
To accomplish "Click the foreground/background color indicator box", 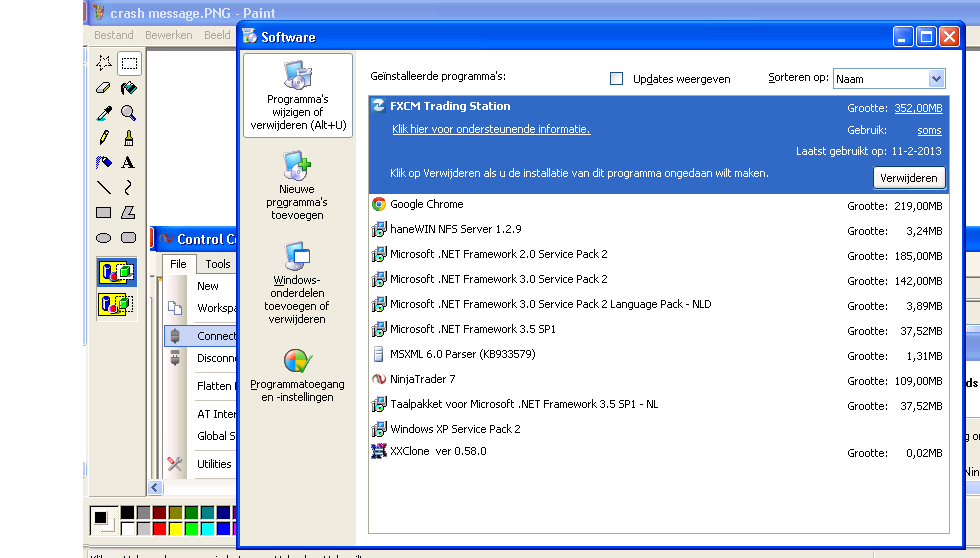I will click(x=103, y=520).
